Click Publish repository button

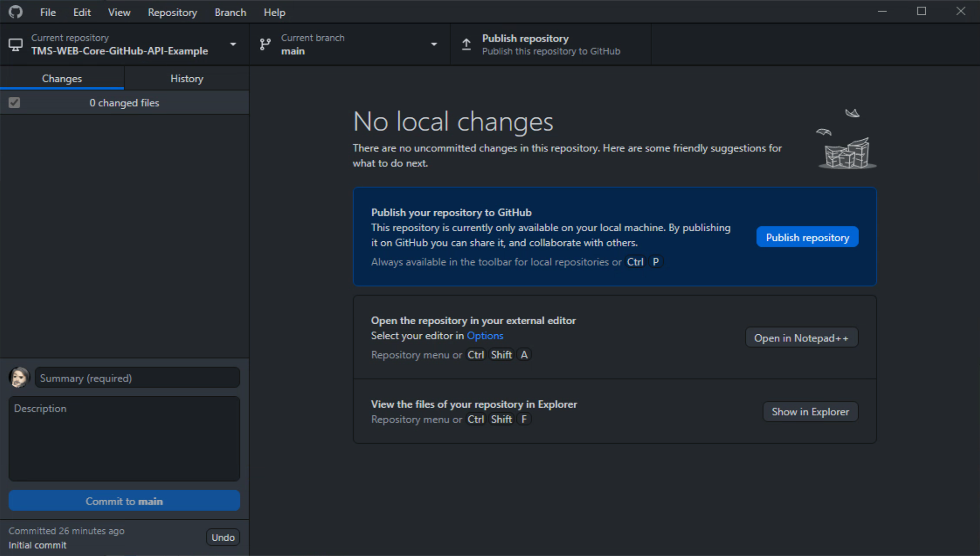pyautogui.click(x=807, y=237)
